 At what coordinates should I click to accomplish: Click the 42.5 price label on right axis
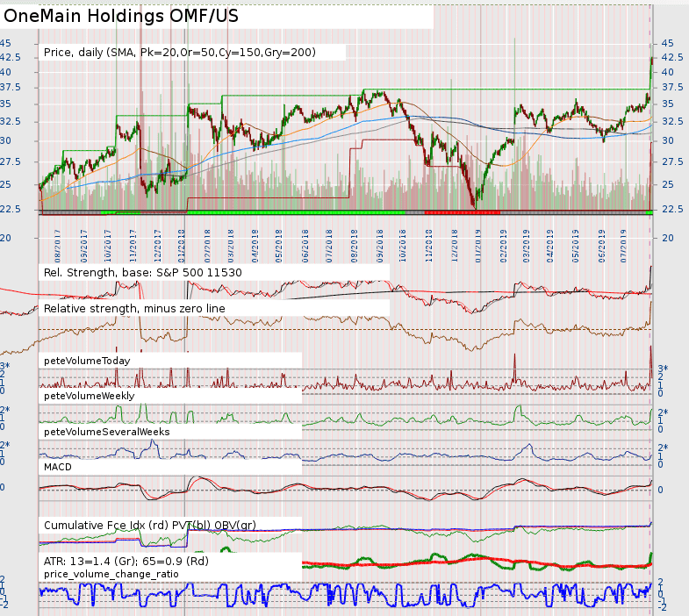(672, 58)
